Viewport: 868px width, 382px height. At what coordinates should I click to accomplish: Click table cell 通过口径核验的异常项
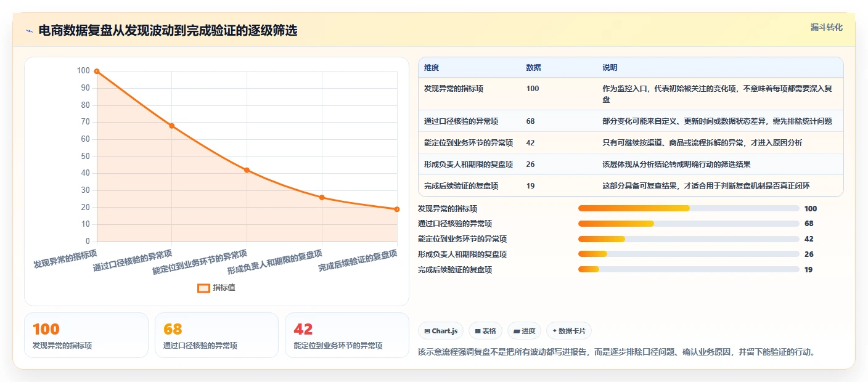[x=461, y=121]
